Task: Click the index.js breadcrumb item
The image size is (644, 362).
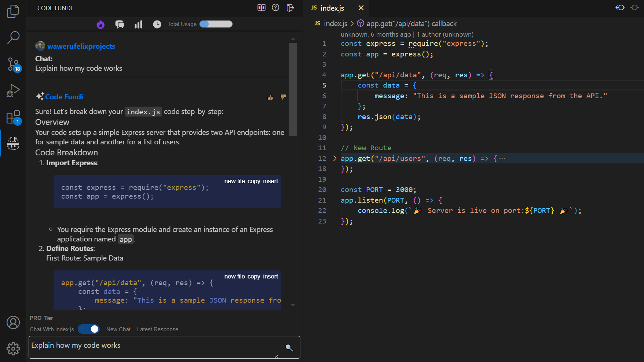Action: (x=335, y=23)
